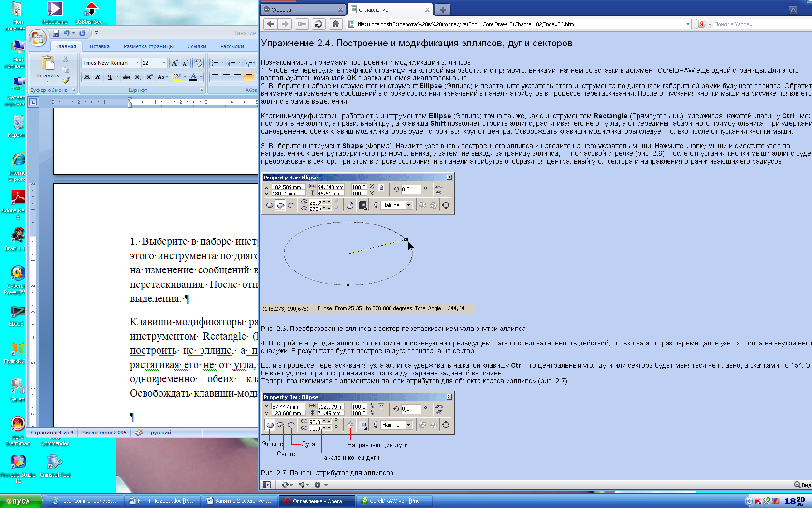This screenshot has height=508, width=812.
Task: Open the Главная ribbon tab
Action: (66, 46)
